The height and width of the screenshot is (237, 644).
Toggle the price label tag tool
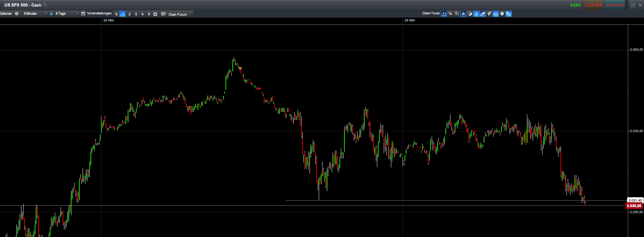click(496, 14)
